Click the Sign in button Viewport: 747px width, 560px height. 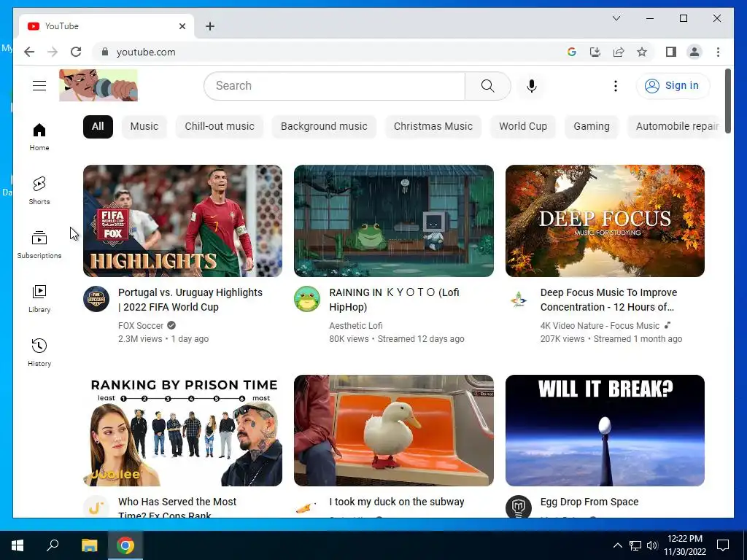click(672, 86)
